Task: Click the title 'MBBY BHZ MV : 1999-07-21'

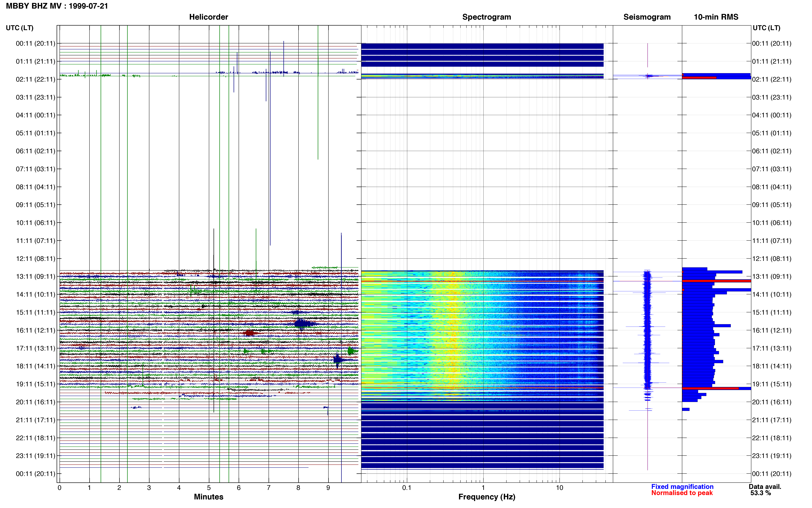Action: pyautogui.click(x=57, y=6)
